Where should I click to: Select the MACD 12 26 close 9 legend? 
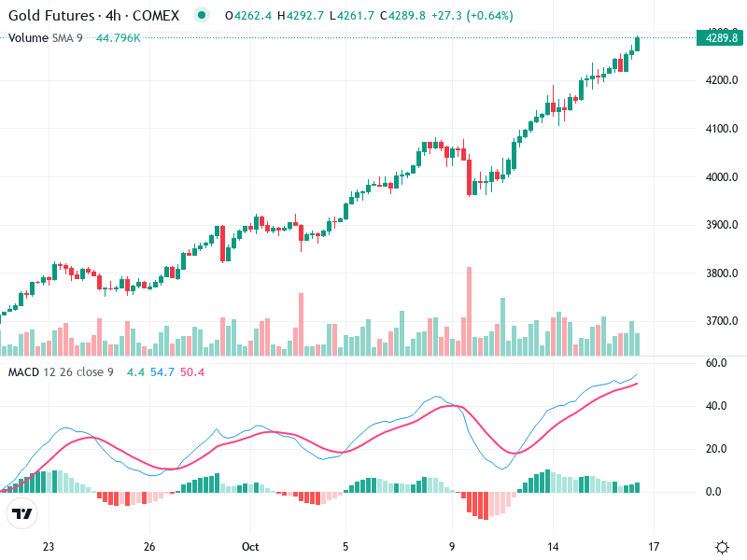61,372
